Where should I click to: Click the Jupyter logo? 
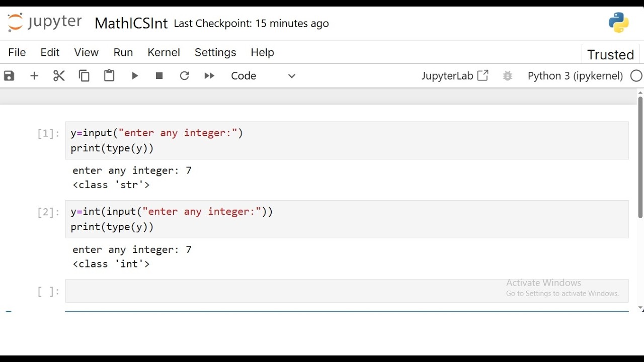click(x=44, y=23)
